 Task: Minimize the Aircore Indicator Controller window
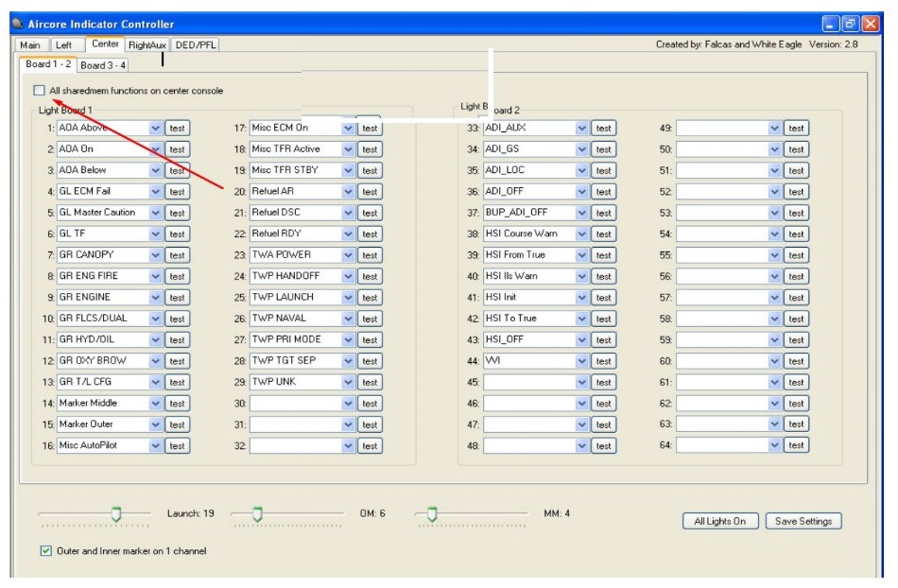831,24
